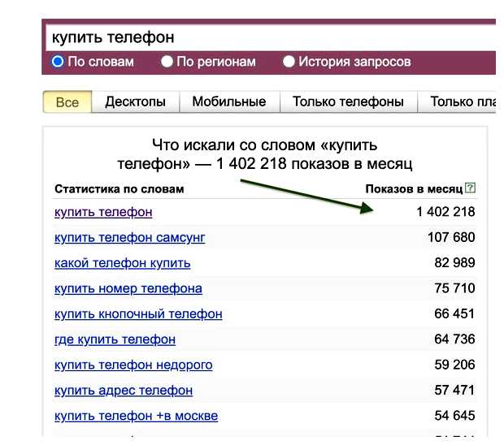Switch to the Только телефоны tab
Viewport: 504px width, 445px height.
click(348, 102)
